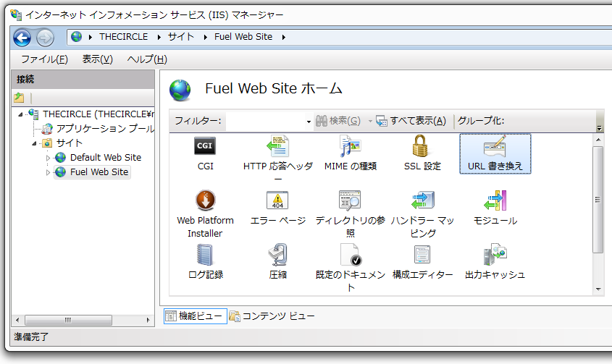The height and width of the screenshot is (364, 612).
Task: Expand breadcrumb arrow after Fuel Web Site
Action: click(x=284, y=37)
